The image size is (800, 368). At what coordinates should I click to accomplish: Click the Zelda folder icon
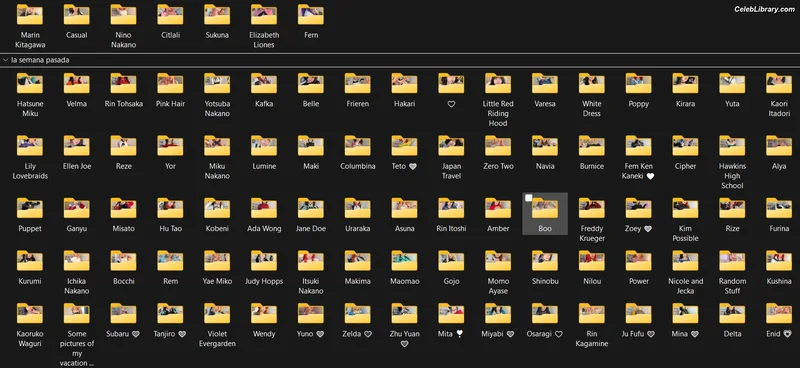click(x=358, y=313)
